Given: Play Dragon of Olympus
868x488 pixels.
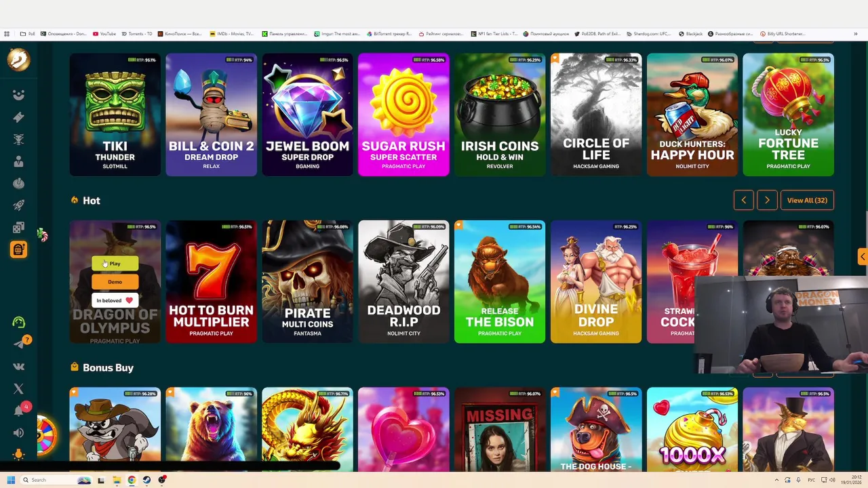Looking at the screenshot, I should (115, 264).
